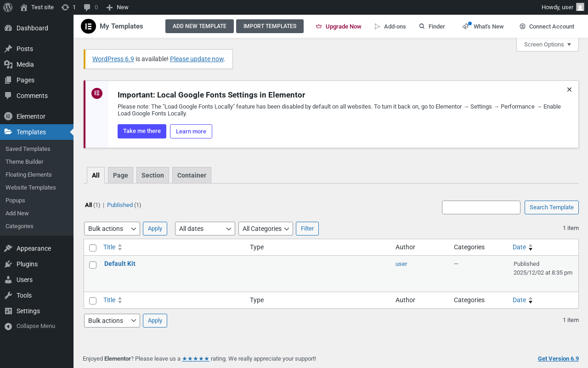Click the Finder search icon
Image resolution: width=588 pixels, height=368 pixels.
pos(422,26)
